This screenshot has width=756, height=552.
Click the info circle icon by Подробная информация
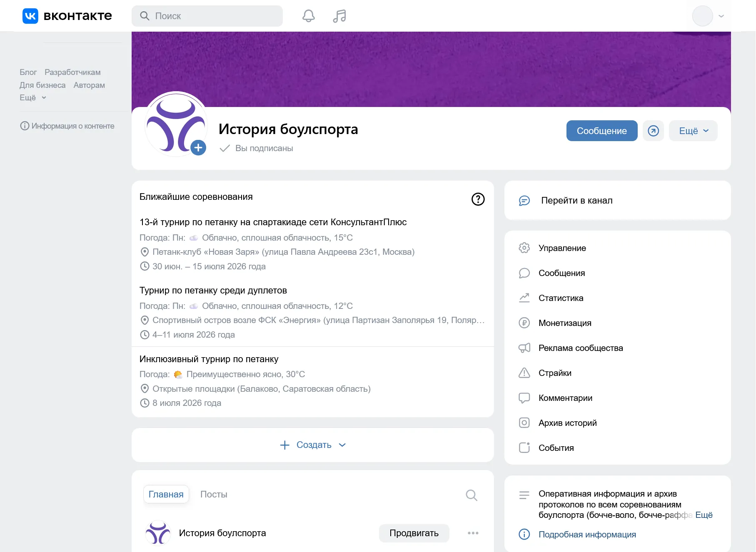tap(524, 535)
